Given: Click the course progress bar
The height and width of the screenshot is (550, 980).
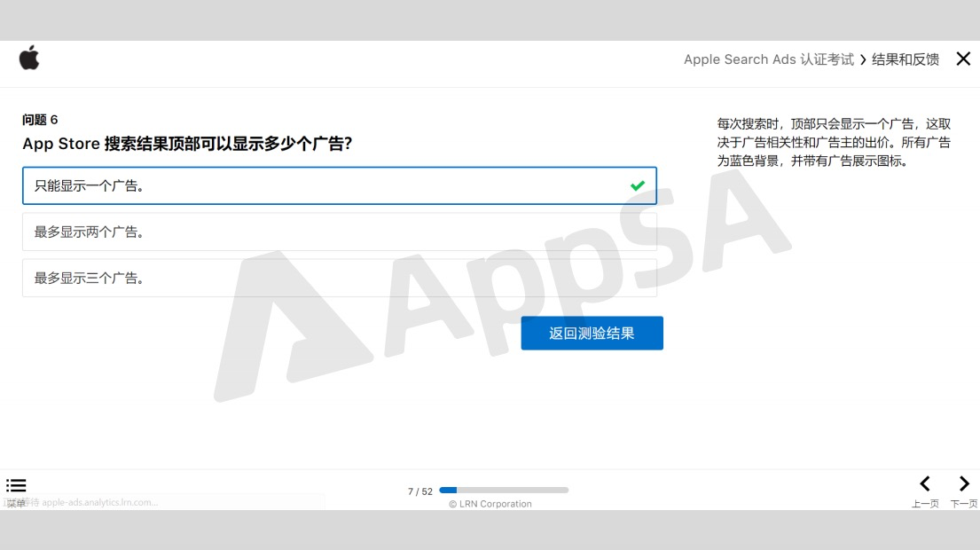Looking at the screenshot, I should (x=504, y=490).
